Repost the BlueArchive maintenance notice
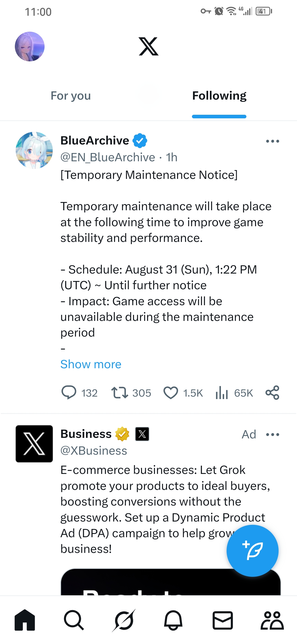This screenshot has width=297, height=644. tap(119, 393)
